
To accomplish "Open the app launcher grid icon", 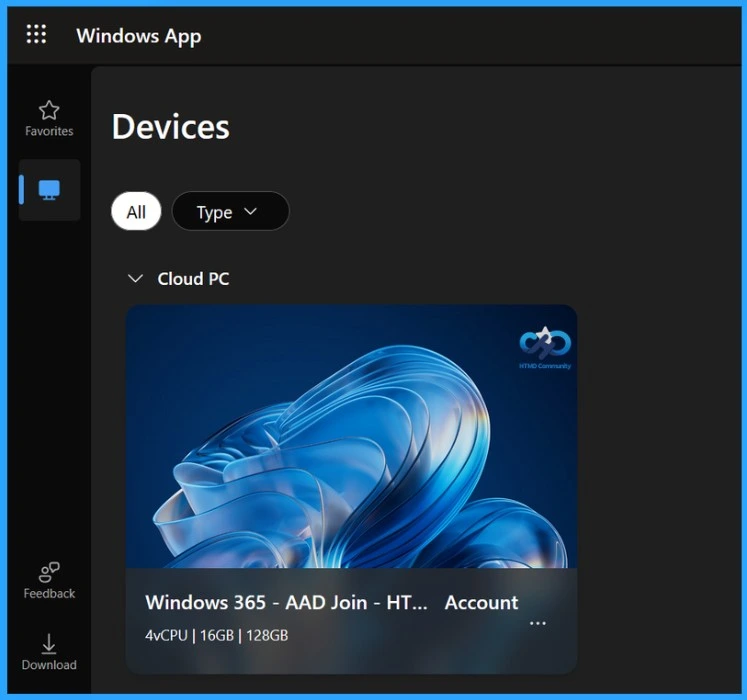I will tap(36, 34).
